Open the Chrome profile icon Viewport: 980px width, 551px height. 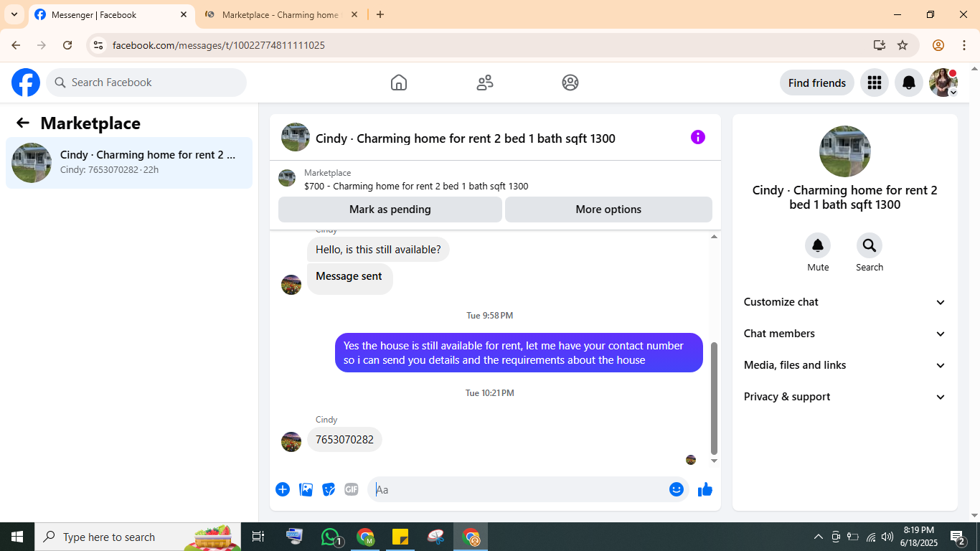[938, 45]
